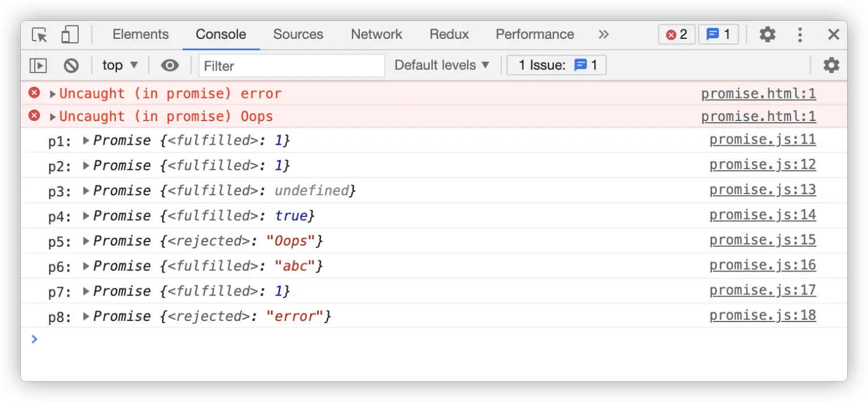This screenshot has width=868, height=402.
Task: Open DevTools settings gear
Action: [x=767, y=35]
